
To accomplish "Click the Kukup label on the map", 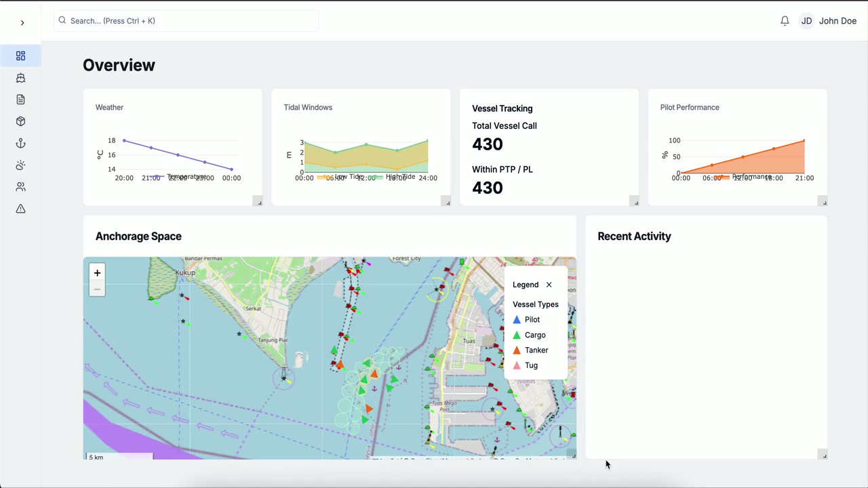I will 185,272.
